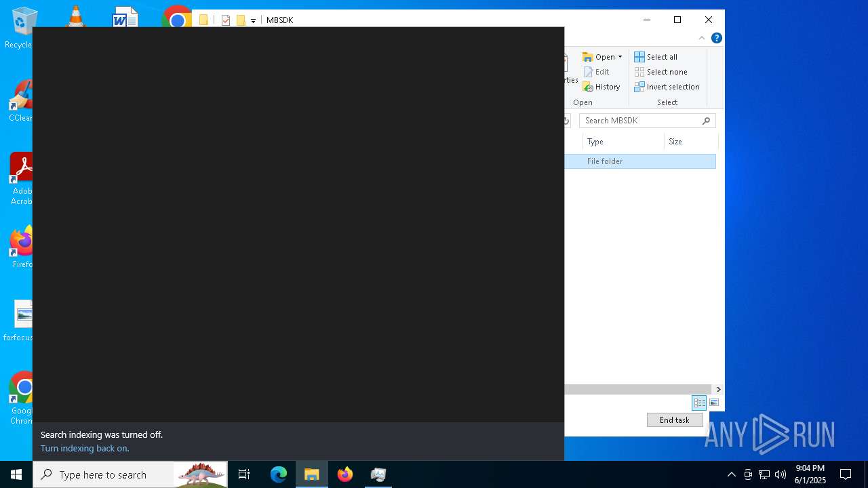Click the Meet Now tray icon

[x=748, y=474]
